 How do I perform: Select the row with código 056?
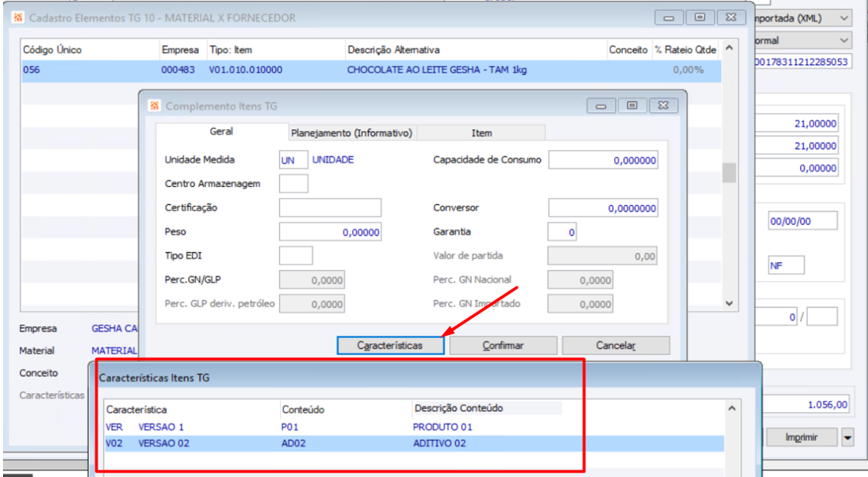pos(371,70)
